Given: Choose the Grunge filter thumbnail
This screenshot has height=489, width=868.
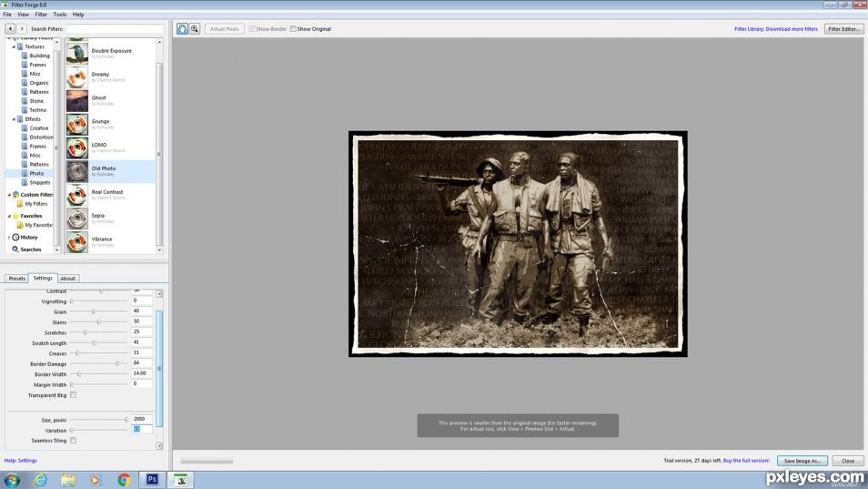Looking at the screenshot, I should [77, 125].
